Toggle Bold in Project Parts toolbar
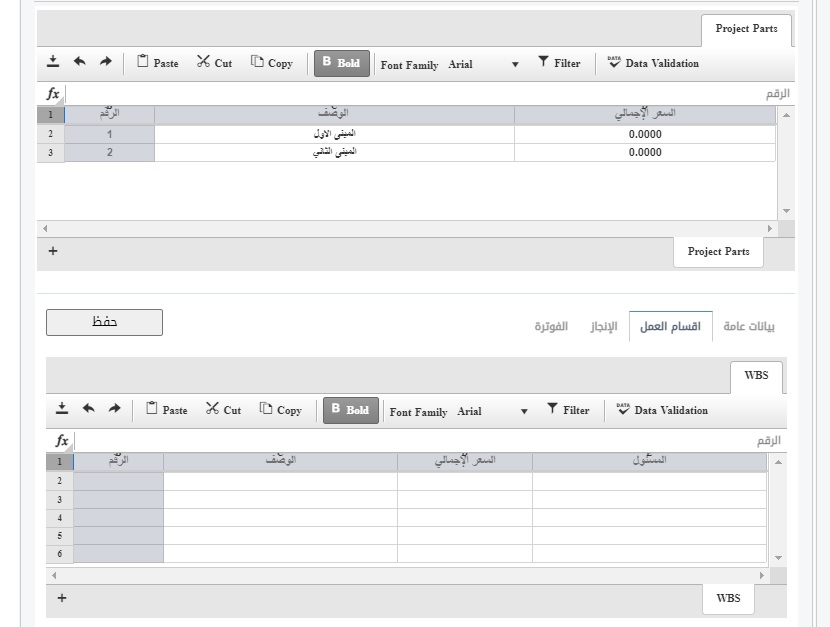The image size is (830, 627). (x=342, y=63)
